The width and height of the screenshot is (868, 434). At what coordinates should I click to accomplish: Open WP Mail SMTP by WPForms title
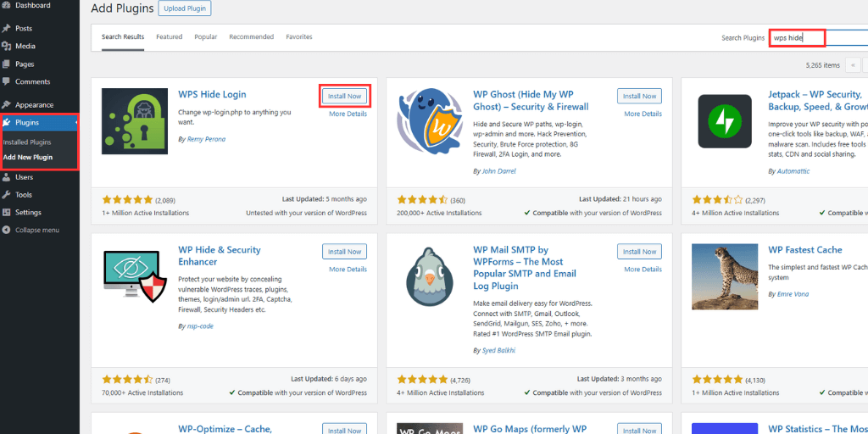pos(524,269)
